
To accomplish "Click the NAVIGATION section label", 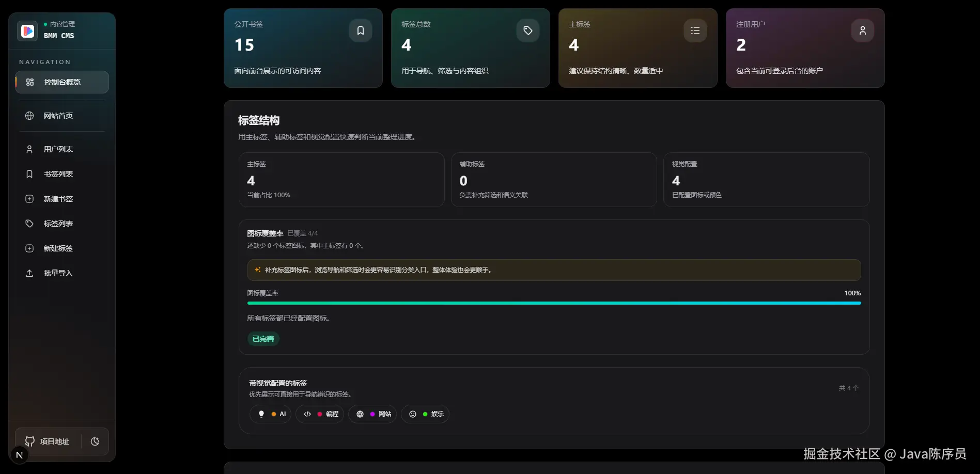I will pyautogui.click(x=45, y=62).
